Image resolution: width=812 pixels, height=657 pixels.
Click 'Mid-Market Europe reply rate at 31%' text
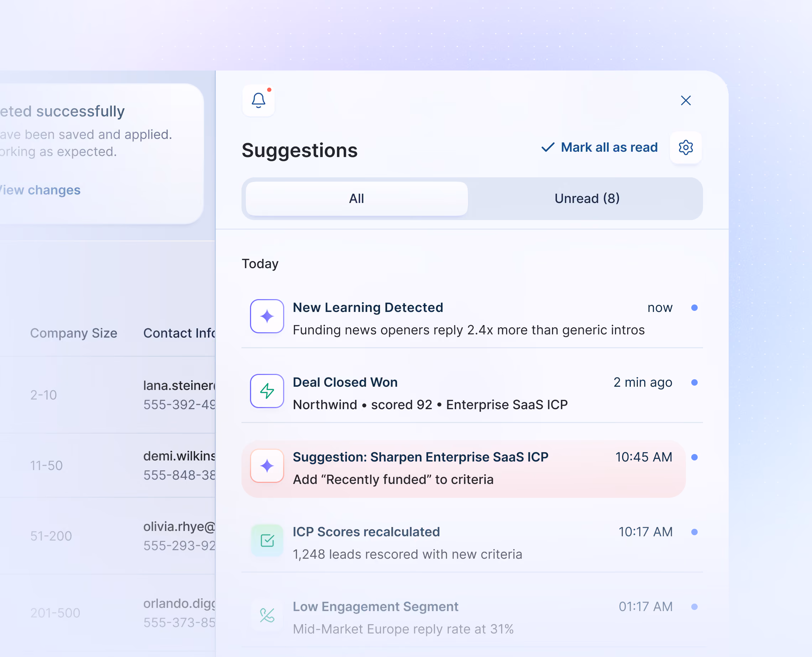[x=403, y=629]
